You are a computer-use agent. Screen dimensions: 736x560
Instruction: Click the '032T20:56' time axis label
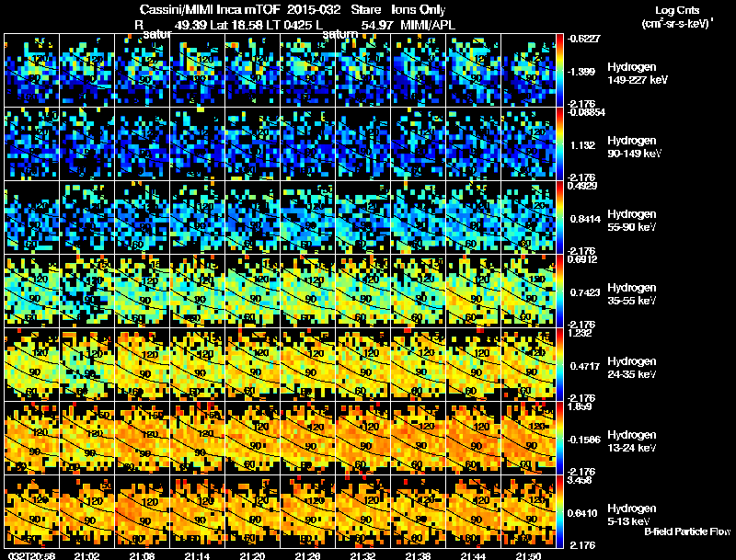(32, 555)
